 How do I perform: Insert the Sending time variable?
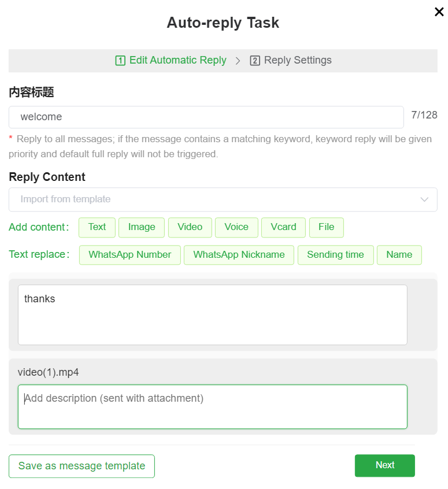[335, 255]
